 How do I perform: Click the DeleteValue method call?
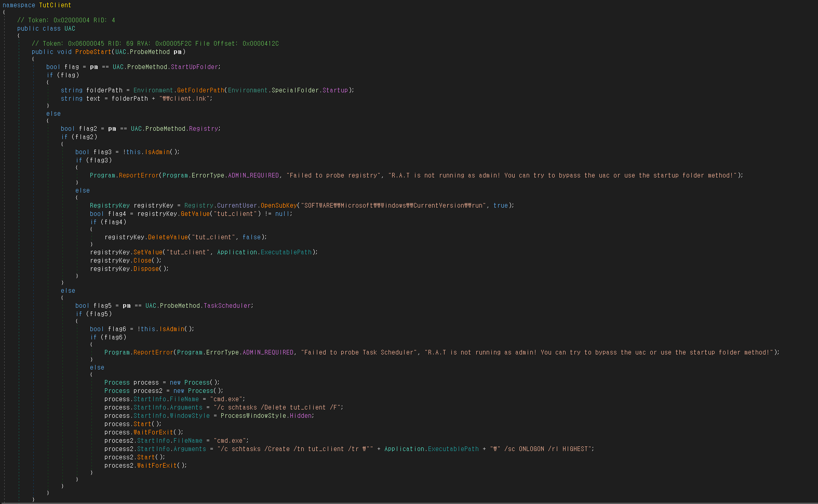168,237
